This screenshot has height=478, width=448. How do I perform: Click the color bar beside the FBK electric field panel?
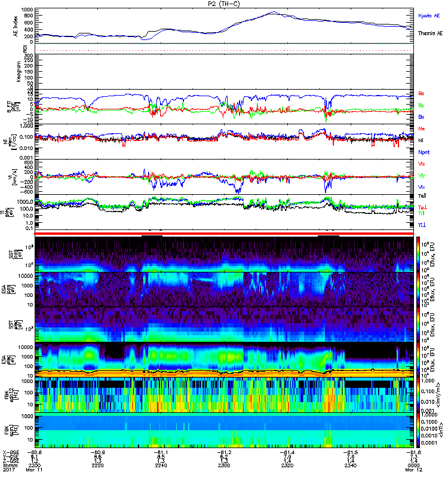418,396
